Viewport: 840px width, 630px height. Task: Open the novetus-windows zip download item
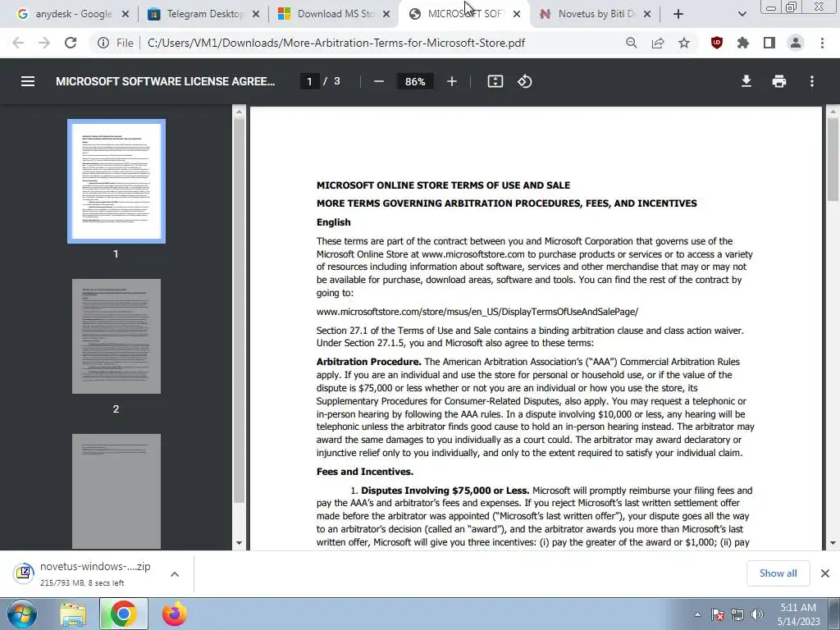click(x=83, y=573)
